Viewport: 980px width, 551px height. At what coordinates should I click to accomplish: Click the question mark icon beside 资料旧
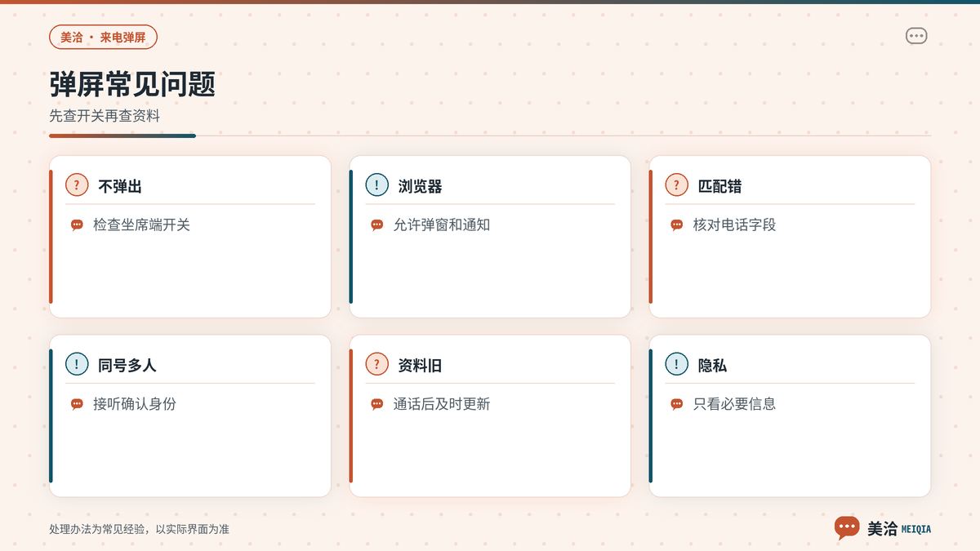(376, 365)
